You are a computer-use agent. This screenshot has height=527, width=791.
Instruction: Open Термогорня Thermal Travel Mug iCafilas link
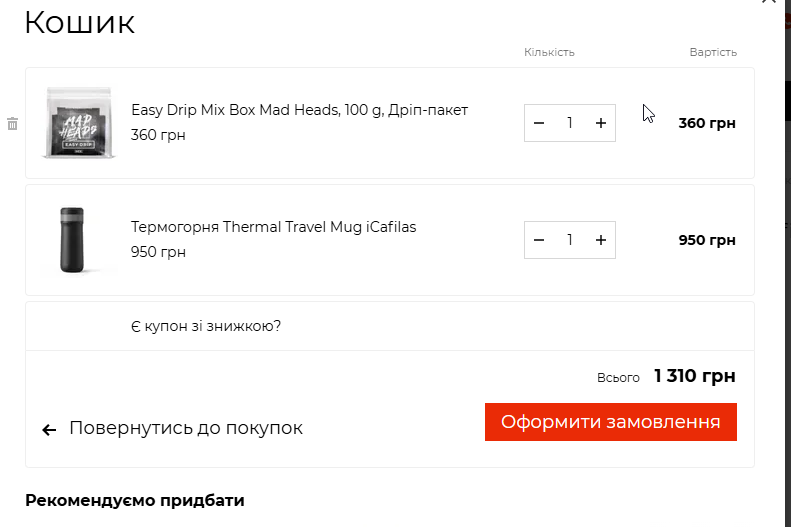tap(273, 227)
